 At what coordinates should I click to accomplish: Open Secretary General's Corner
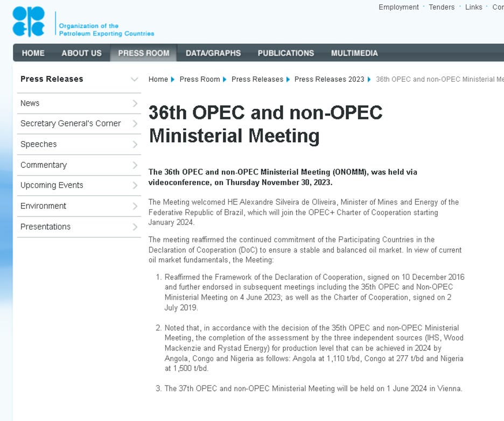(71, 123)
